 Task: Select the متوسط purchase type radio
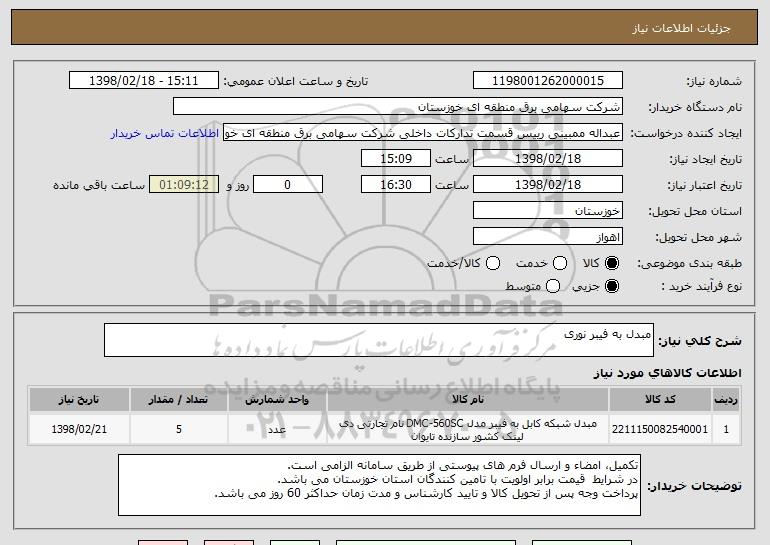[553, 286]
